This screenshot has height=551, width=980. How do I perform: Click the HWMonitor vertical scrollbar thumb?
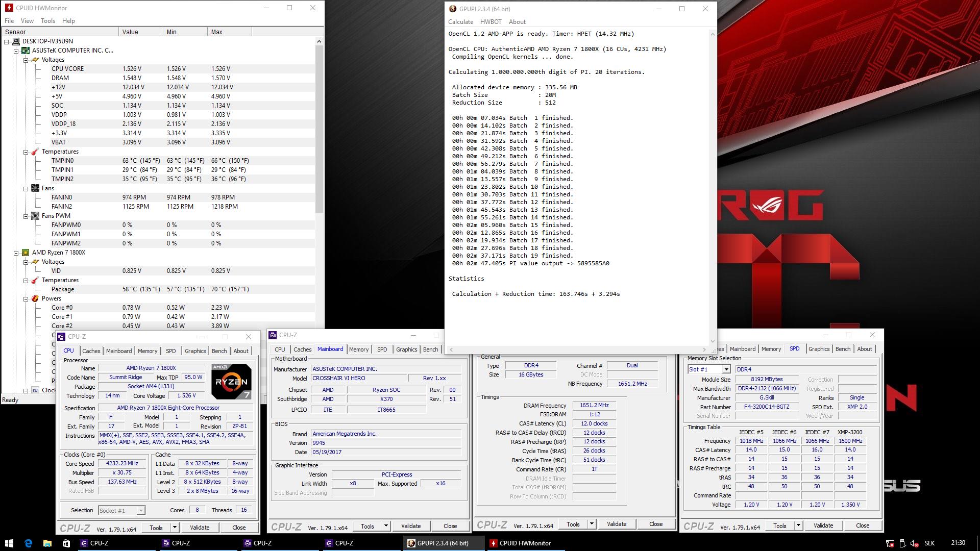pos(320,129)
